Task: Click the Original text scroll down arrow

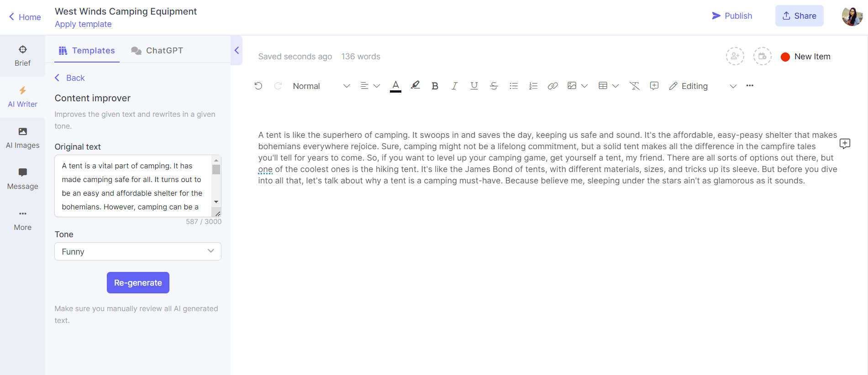Action: [216, 202]
